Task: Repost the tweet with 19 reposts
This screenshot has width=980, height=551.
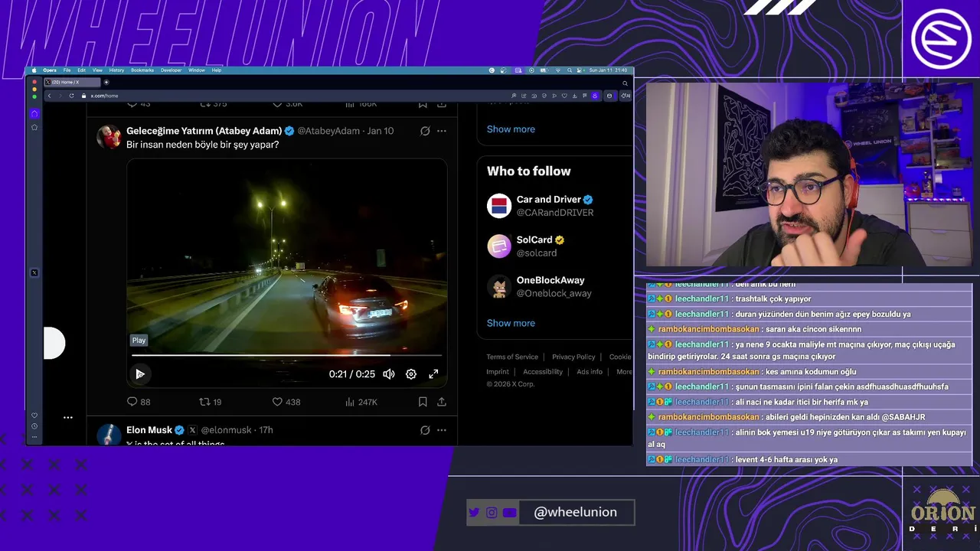Action: 211,402
